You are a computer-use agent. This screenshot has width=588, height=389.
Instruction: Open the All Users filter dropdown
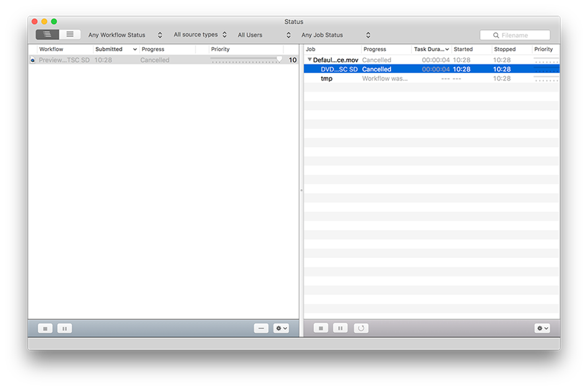coord(264,35)
